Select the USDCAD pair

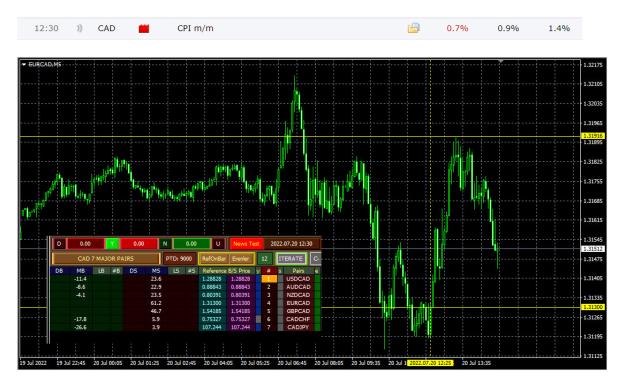pyautogui.click(x=298, y=279)
